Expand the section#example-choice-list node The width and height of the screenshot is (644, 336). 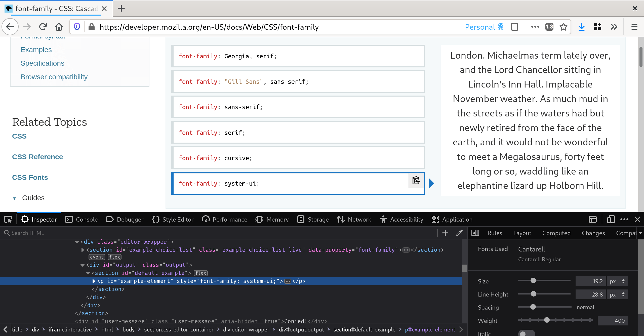point(82,250)
